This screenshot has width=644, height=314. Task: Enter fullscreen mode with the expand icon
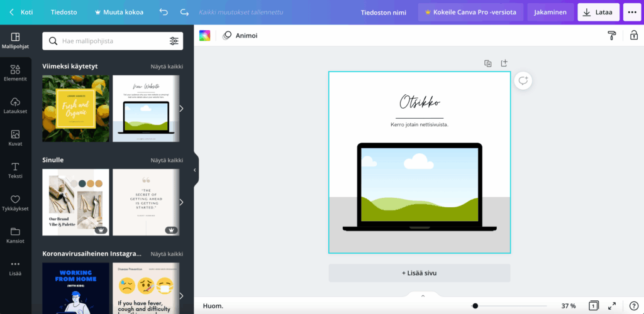coord(612,306)
